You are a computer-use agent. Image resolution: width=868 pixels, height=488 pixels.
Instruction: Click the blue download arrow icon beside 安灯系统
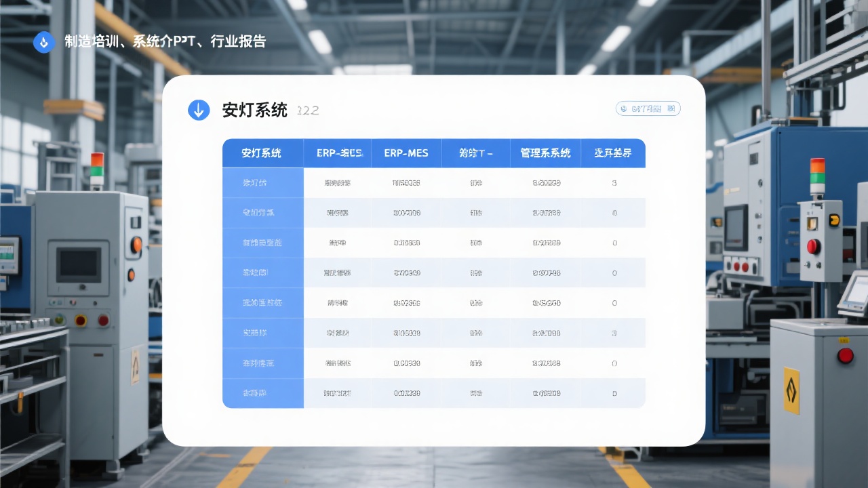tap(199, 109)
